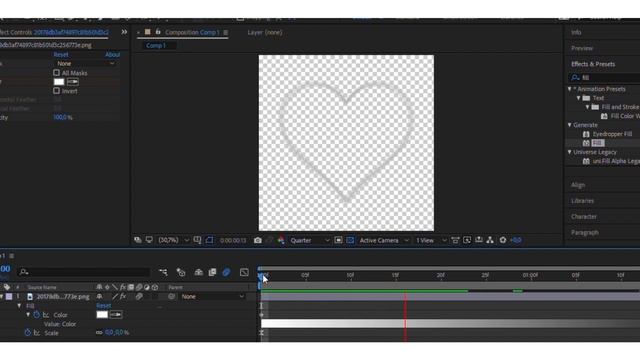The width and height of the screenshot is (640, 360).
Task: Toggle the Scale property stopwatch
Action: (x=27, y=333)
